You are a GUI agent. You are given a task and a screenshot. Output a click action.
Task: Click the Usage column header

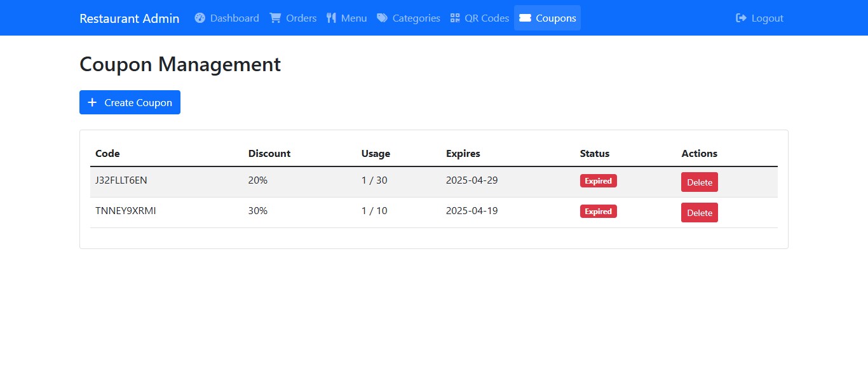(x=376, y=153)
